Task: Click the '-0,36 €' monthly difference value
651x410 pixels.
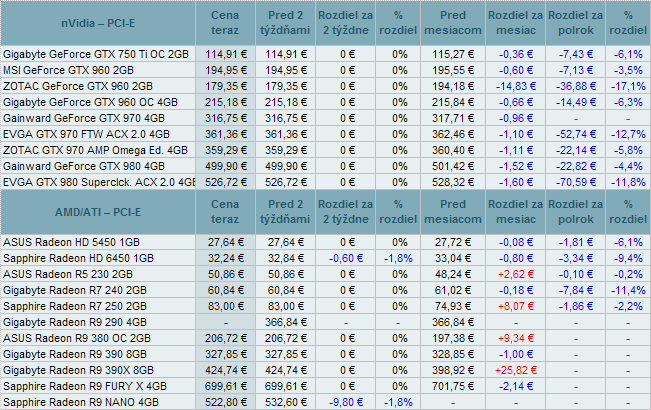Action: [x=516, y=54]
